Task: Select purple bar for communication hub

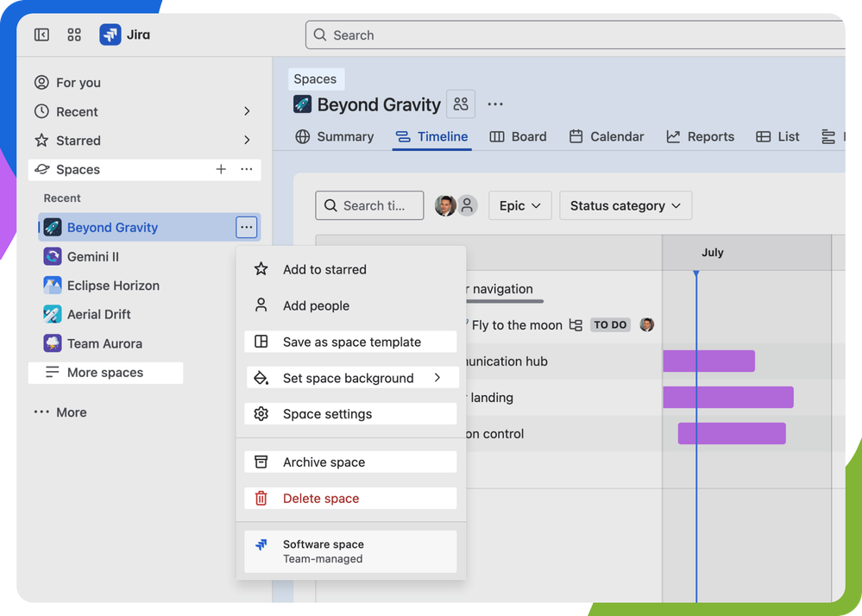Action: pos(708,361)
